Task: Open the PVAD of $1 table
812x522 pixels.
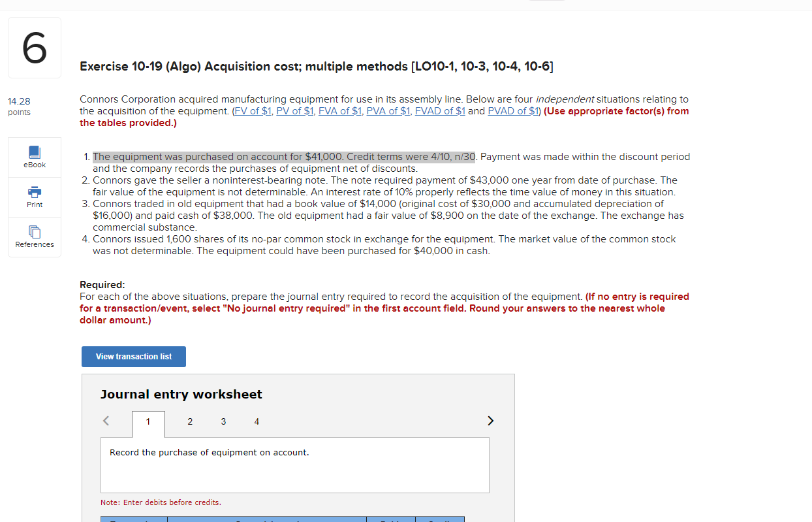Action: (513, 110)
